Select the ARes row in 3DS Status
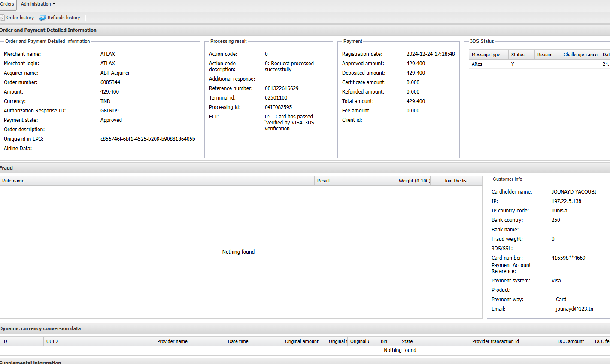 pyautogui.click(x=477, y=64)
